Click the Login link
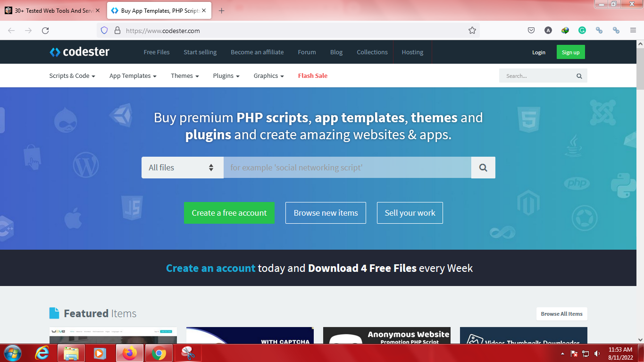The image size is (644, 362). (539, 52)
